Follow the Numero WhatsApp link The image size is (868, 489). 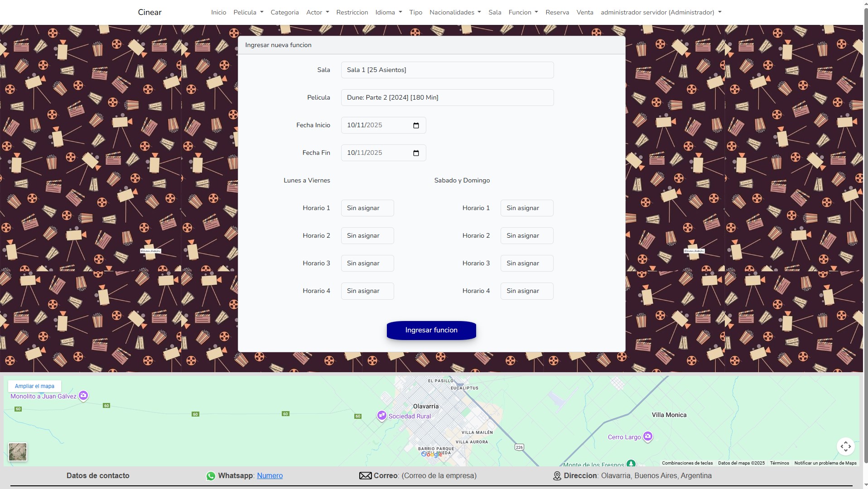point(270,476)
